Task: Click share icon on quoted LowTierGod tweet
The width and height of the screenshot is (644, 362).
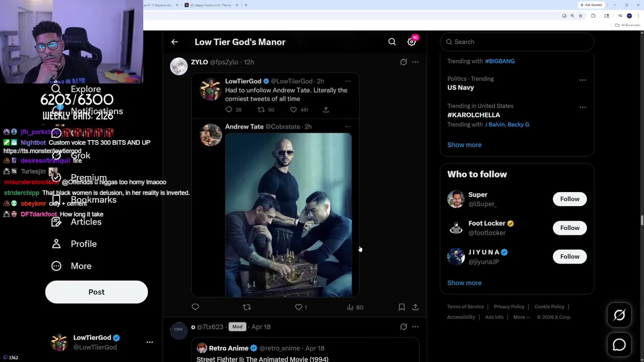Action: click(326, 110)
